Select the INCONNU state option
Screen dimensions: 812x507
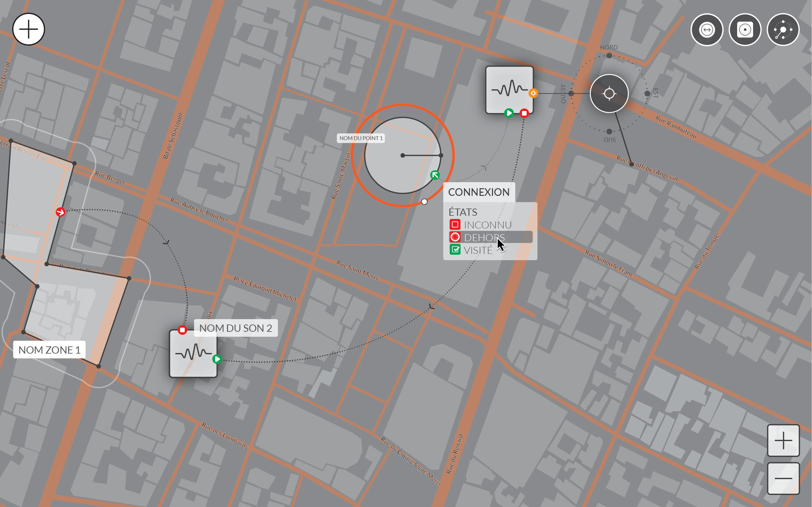coord(487,225)
